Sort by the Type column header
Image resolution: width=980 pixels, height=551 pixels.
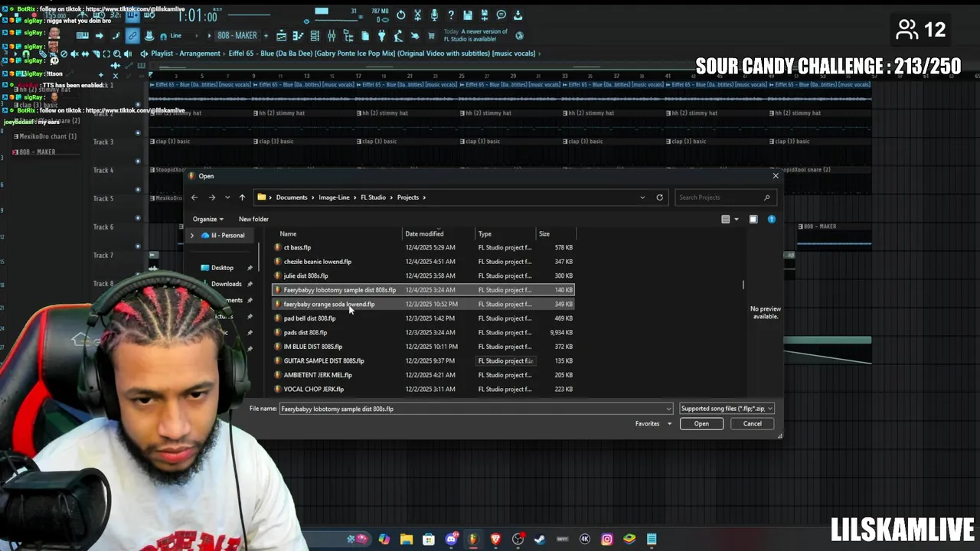point(485,234)
